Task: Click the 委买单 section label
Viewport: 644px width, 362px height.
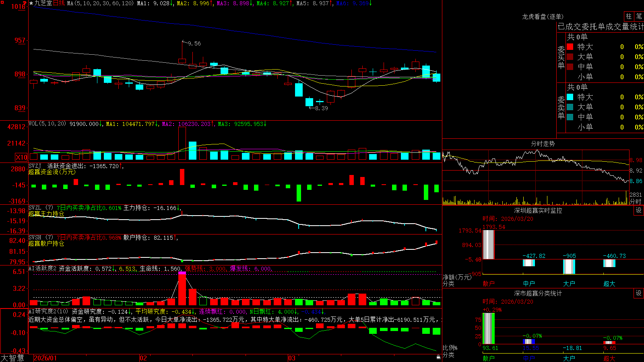Action: [561, 58]
